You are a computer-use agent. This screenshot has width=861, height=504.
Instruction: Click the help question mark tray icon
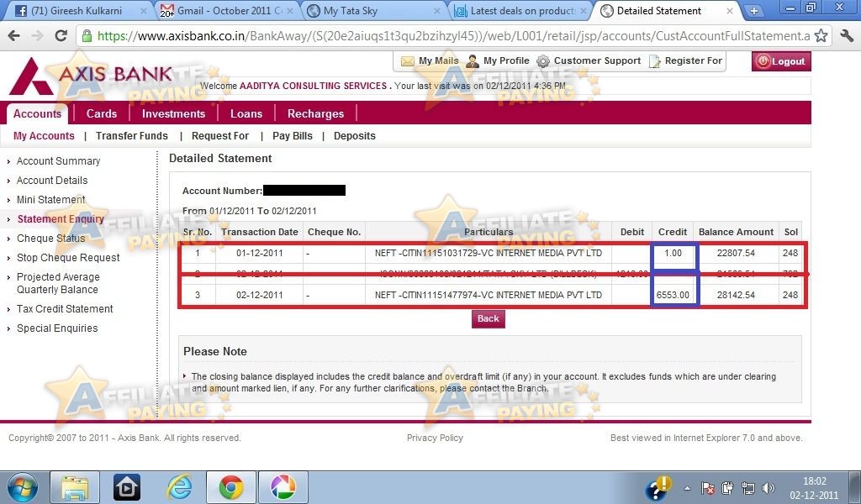point(658,487)
